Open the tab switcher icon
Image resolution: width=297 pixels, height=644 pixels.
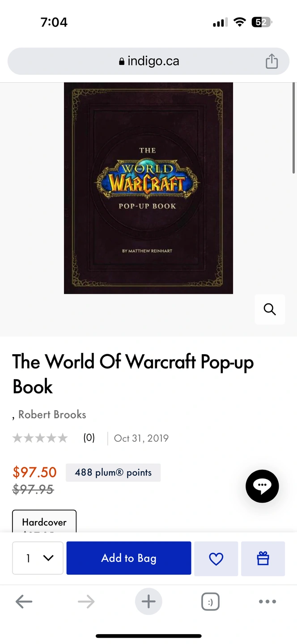[x=210, y=602]
